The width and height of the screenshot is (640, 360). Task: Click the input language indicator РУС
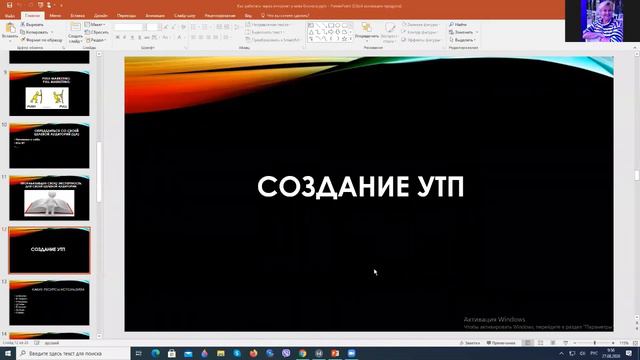click(594, 353)
